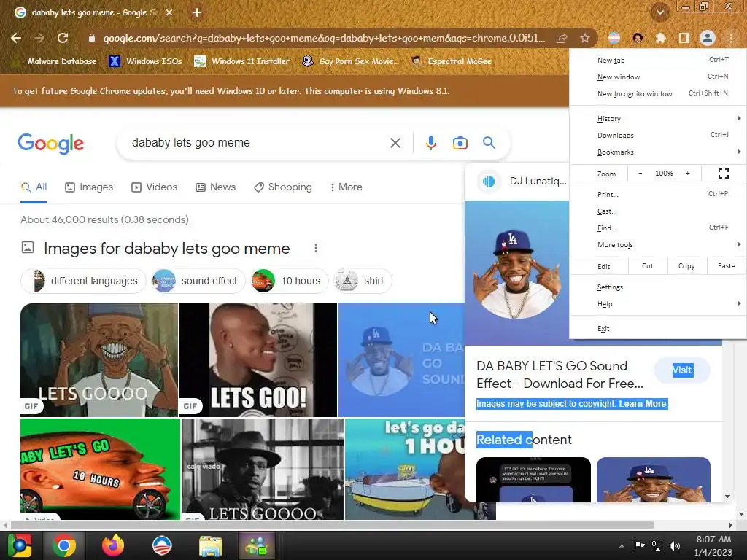Select Find from the Chrome menu

click(658, 227)
